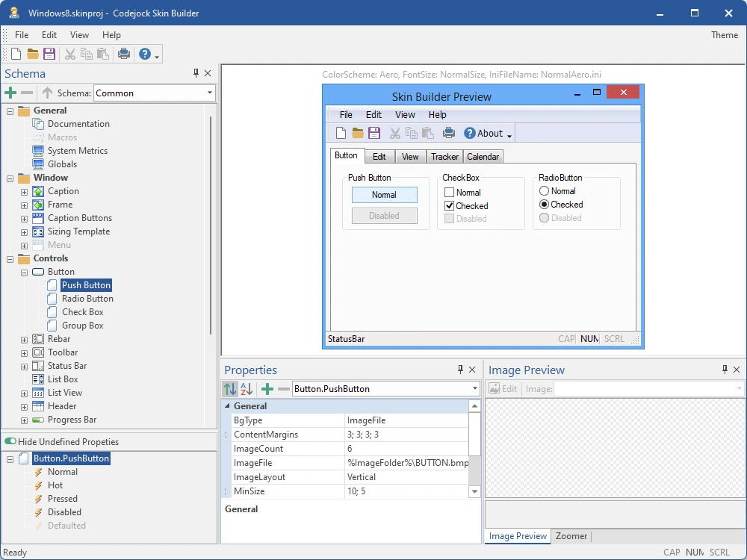This screenshot has width=747, height=560.
Task: Uncheck the Checked checkbox in CheckBox group
Action: click(x=449, y=206)
